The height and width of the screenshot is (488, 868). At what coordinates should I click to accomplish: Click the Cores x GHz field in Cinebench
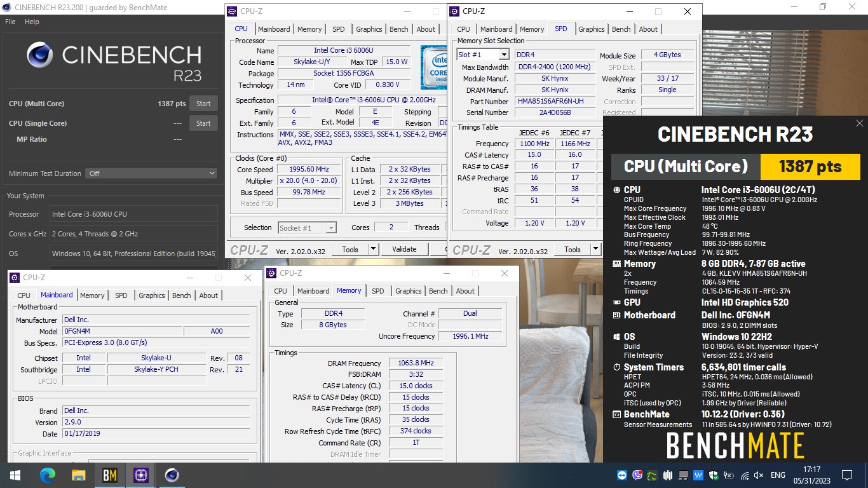point(133,234)
